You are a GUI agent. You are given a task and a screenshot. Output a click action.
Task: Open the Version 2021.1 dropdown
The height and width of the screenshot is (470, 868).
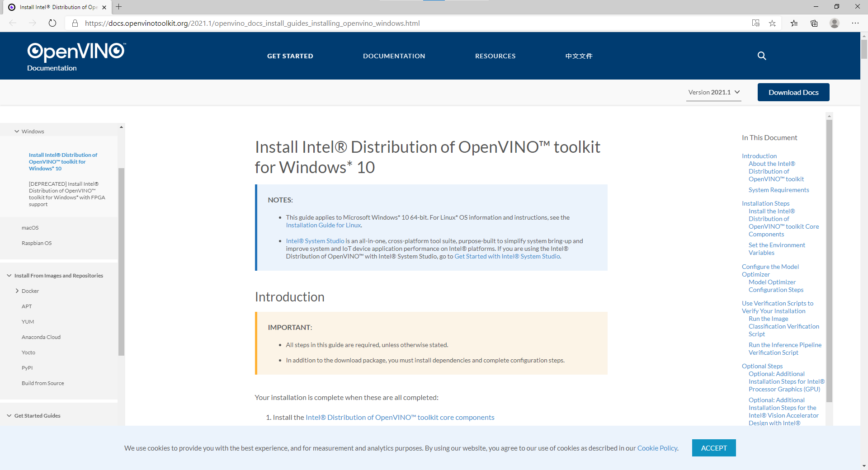click(x=713, y=92)
